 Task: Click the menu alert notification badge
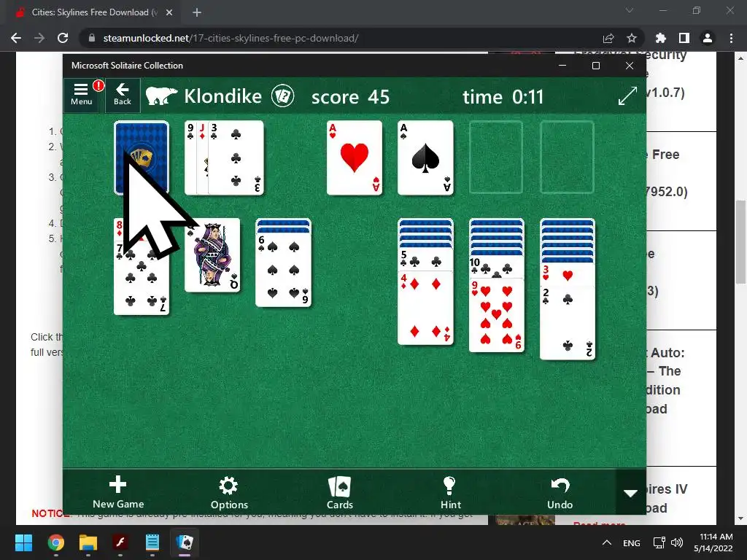pyautogui.click(x=98, y=86)
